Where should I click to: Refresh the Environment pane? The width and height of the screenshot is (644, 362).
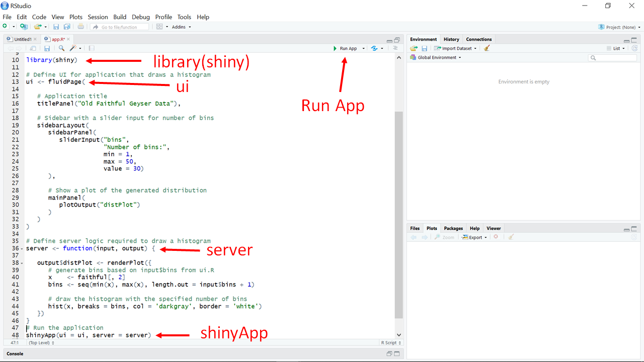634,48
